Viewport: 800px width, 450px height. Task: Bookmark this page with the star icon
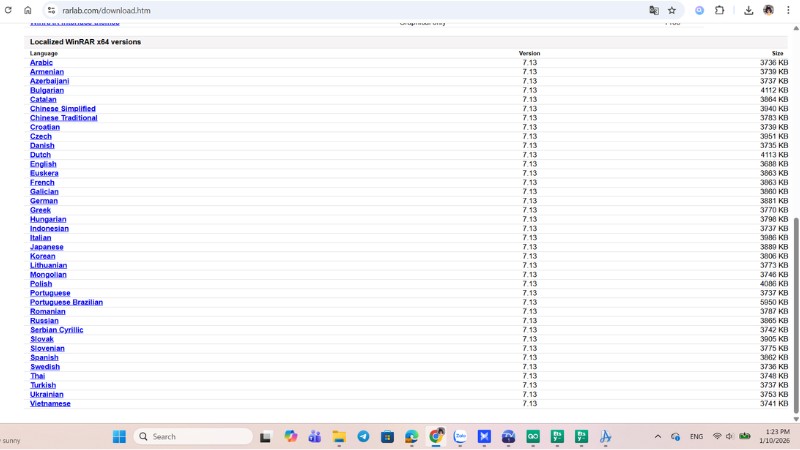coord(672,10)
